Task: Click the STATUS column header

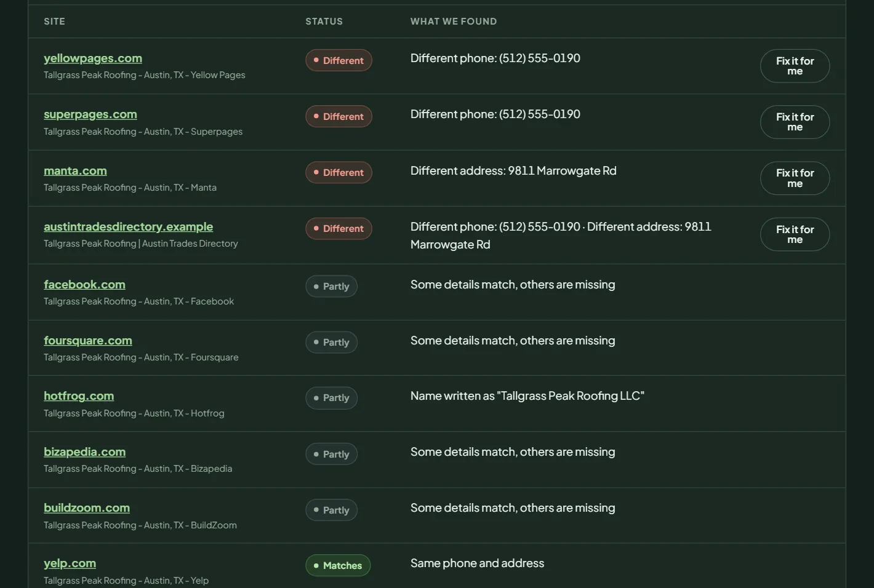Action: [x=324, y=22]
